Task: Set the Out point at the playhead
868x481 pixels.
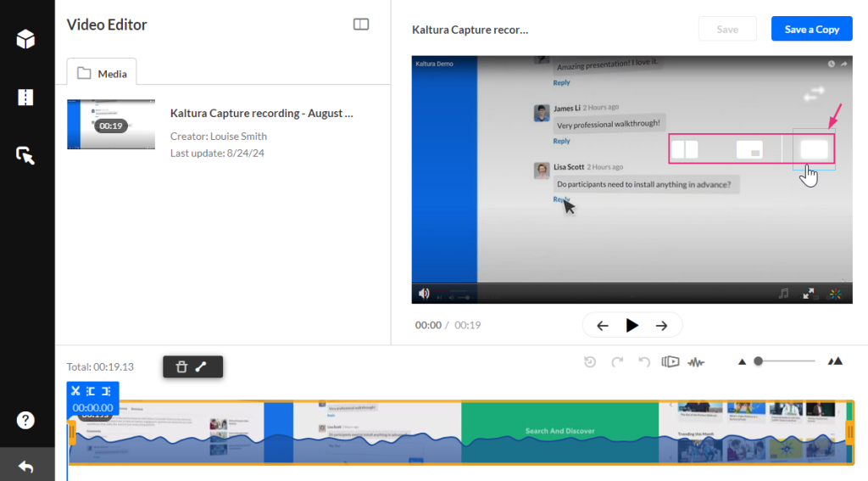Action: (106, 391)
